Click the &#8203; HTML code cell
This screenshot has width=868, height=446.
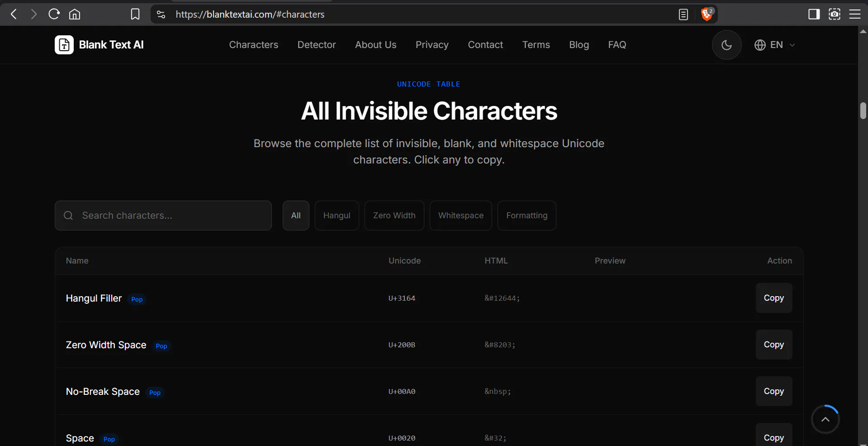(x=500, y=345)
